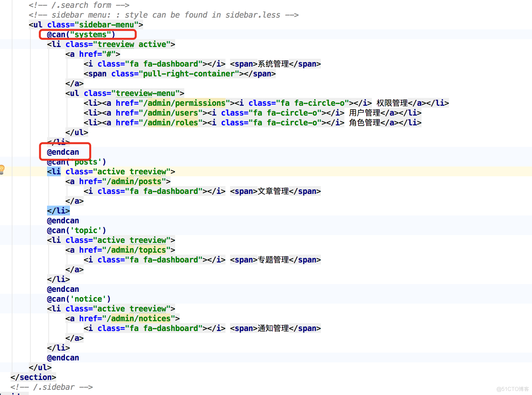The width and height of the screenshot is (532, 395).
Task: Click the @can('topic') directive
Action: pyautogui.click(x=76, y=230)
